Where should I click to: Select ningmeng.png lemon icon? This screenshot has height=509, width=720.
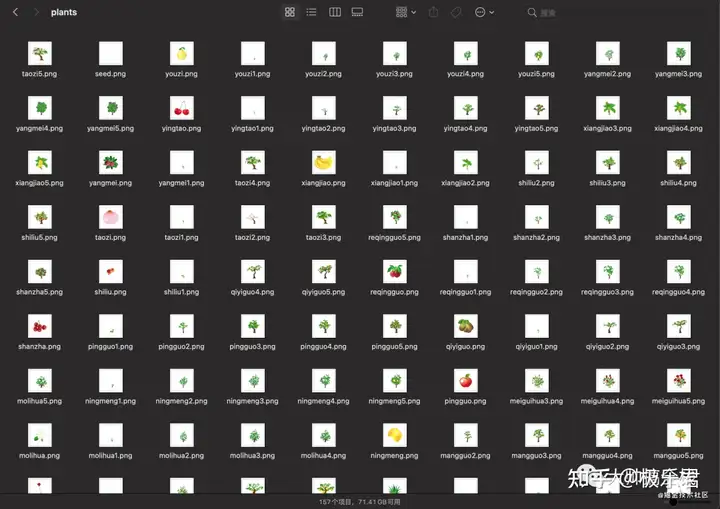tap(395, 435)
